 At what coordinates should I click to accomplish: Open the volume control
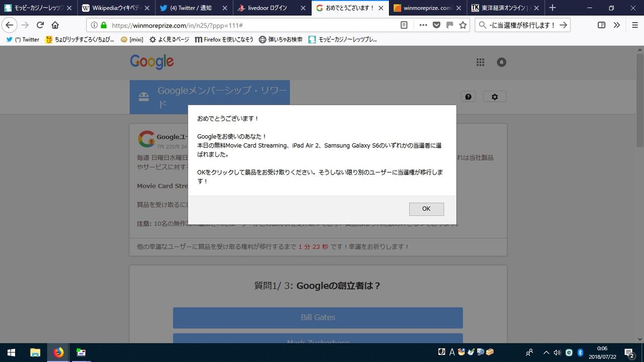(x=557, y=352)
